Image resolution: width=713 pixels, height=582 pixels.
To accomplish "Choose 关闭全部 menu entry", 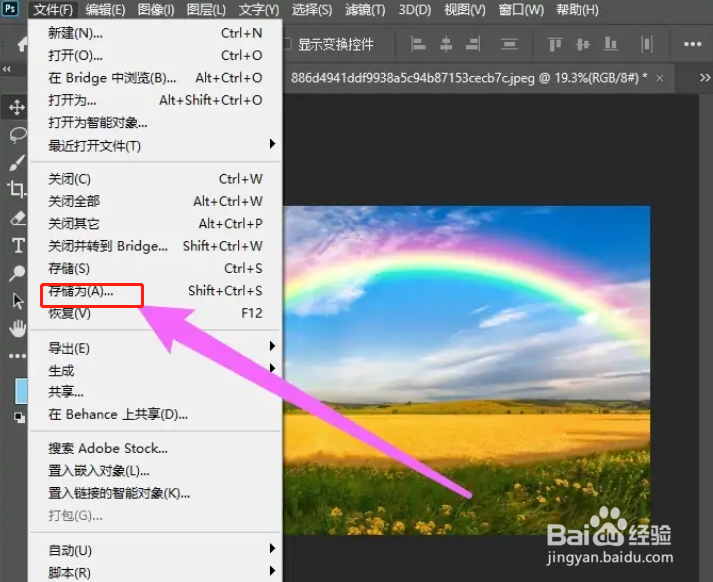I will tap(156, 201).
